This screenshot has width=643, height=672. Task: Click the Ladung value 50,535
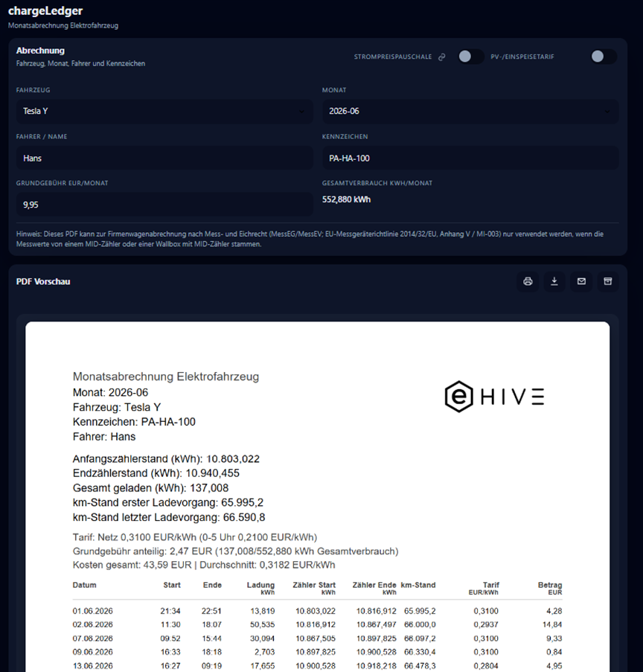(263, 625)
